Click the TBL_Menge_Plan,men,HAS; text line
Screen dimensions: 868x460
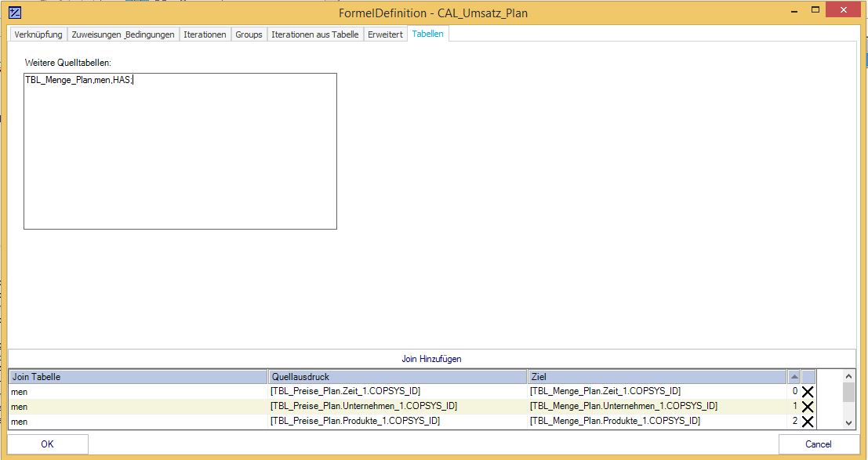(78, 80)
